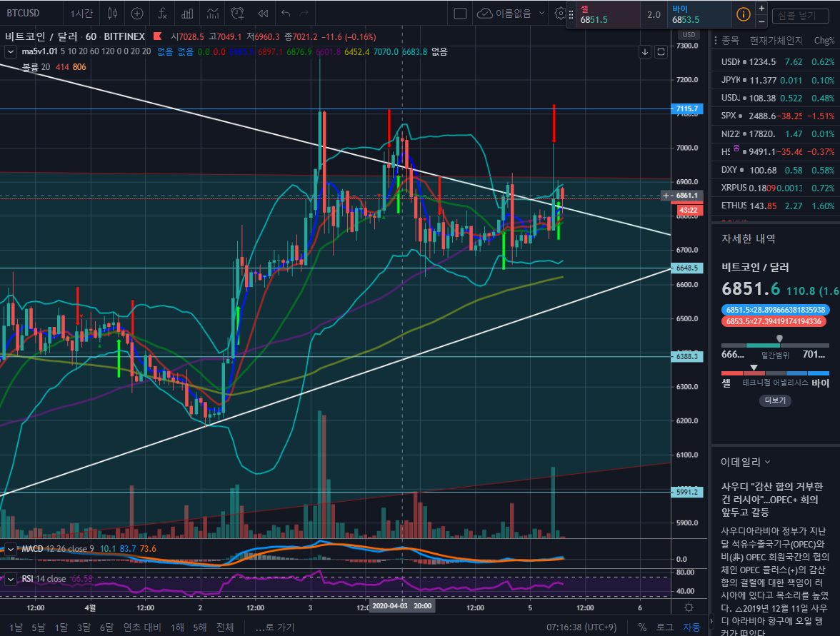
Task: Select the 전체 date range
Action: (x=224, y=627)
